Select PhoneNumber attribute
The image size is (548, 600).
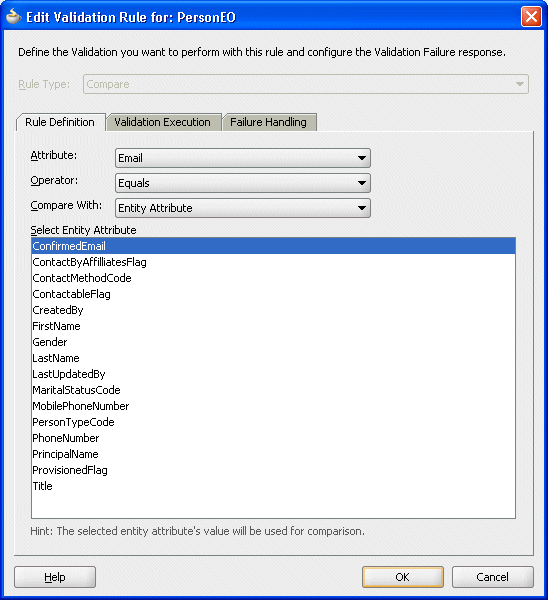[273, 438]
